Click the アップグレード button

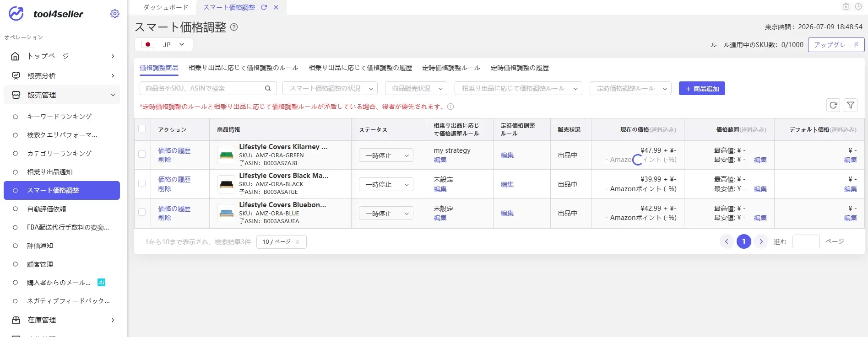[x=836, y=45]
